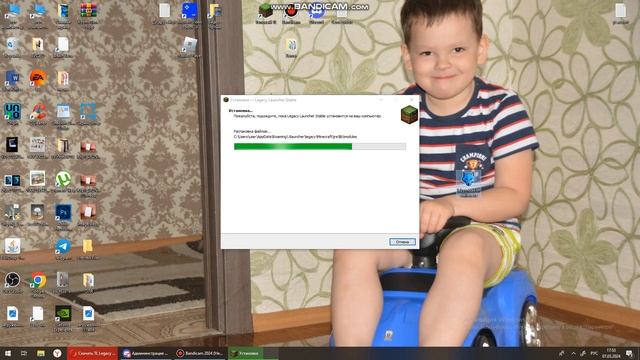Screen dimensions: 640x360
Task: Switch to the Администрация taskbar window
Action: coord(146,353)
